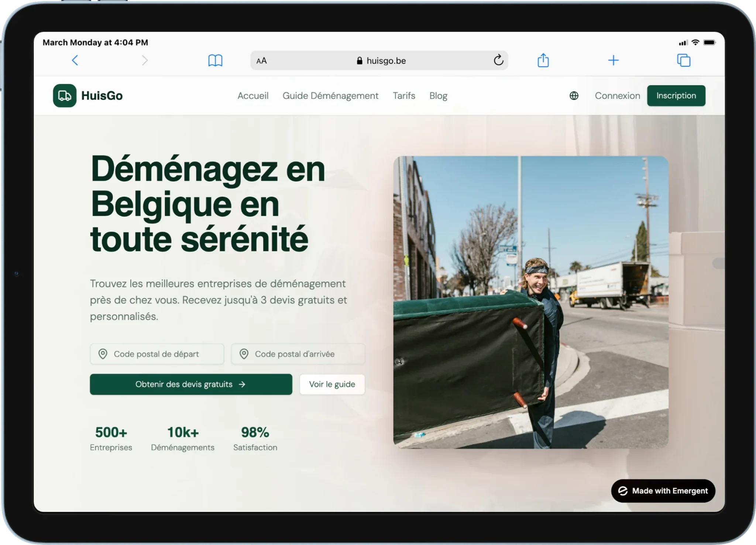Click the HuisGo truck logo

pos(65,96)
